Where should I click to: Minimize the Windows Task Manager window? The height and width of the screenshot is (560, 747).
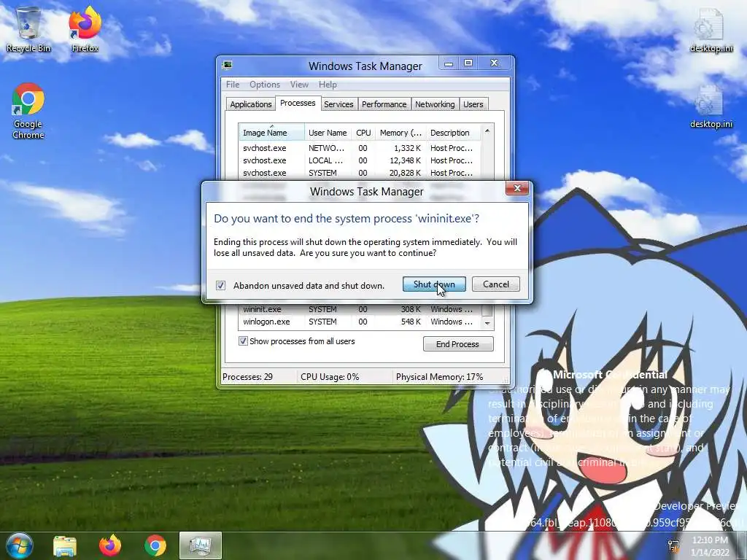click(449, 63)
